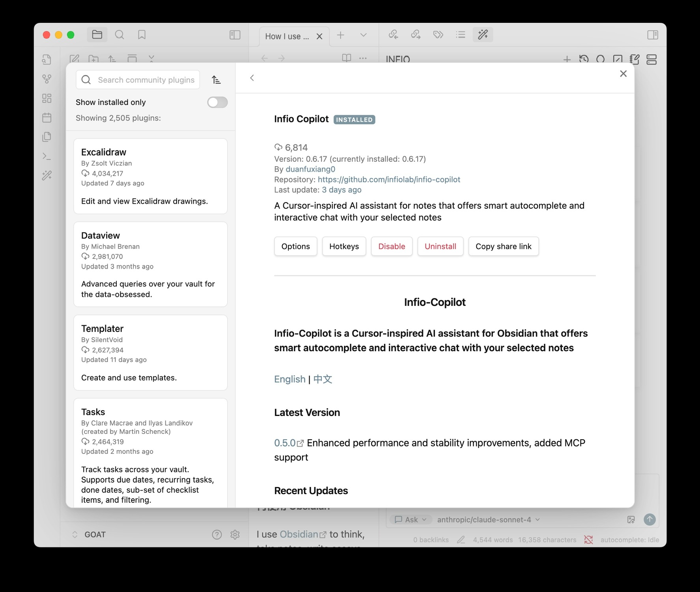Show the outgoing links pane icon
This screenshot has width=700, height=592.
tap(416, 35)
